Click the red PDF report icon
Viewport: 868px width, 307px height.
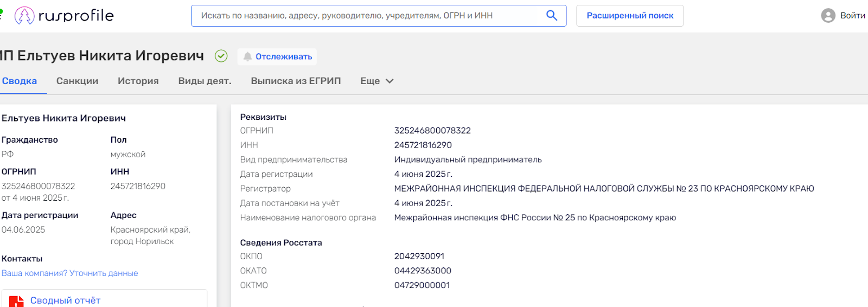point(16,301)
